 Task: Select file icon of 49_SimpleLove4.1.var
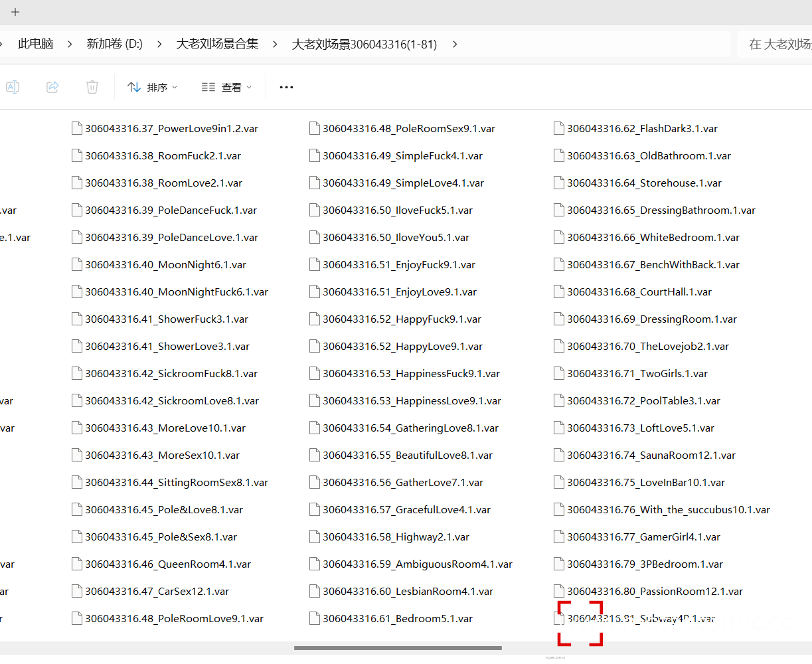[315, 183]
